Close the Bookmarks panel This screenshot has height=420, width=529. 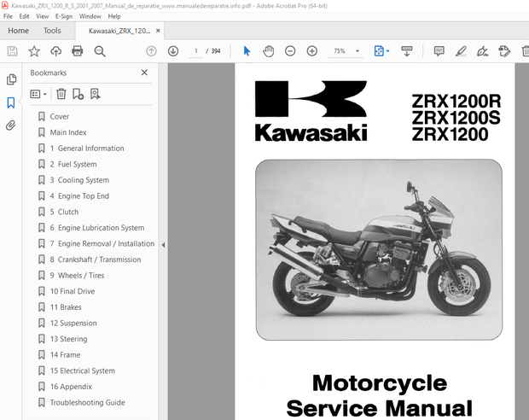(144, 73)
